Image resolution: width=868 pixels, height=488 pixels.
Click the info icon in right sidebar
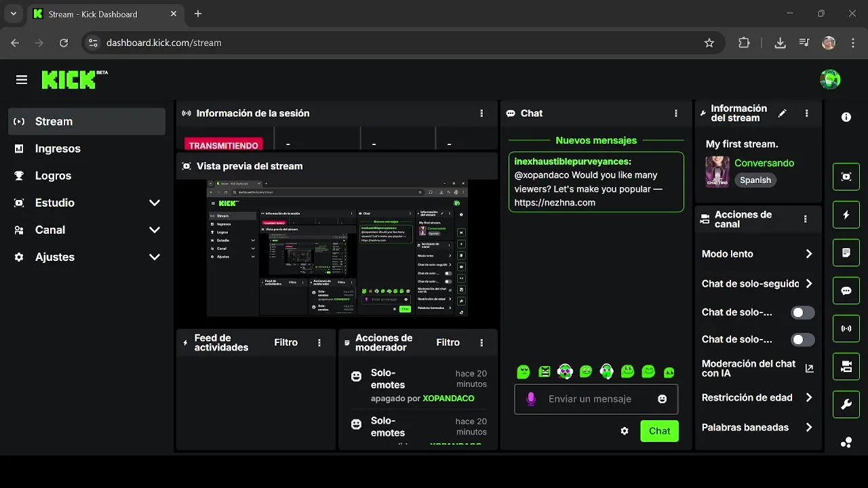846,117
